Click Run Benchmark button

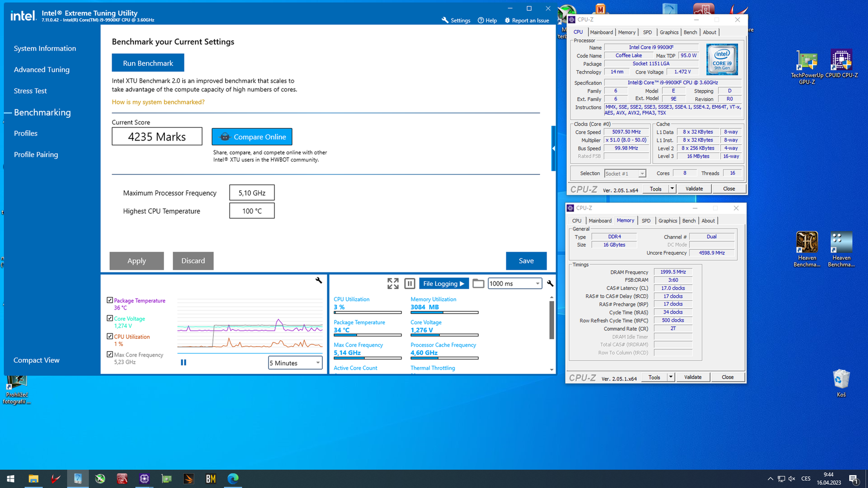click(148, 63)
